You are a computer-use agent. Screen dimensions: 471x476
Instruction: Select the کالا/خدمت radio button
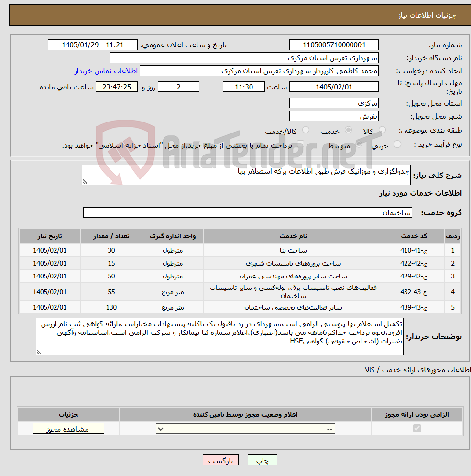click(x=306, y=130)
